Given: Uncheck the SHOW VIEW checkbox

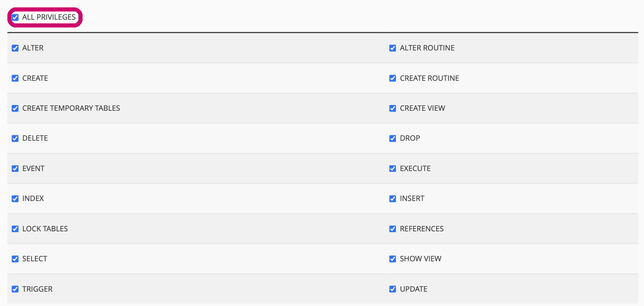Looking at the screenshot, I should [393, 259].
